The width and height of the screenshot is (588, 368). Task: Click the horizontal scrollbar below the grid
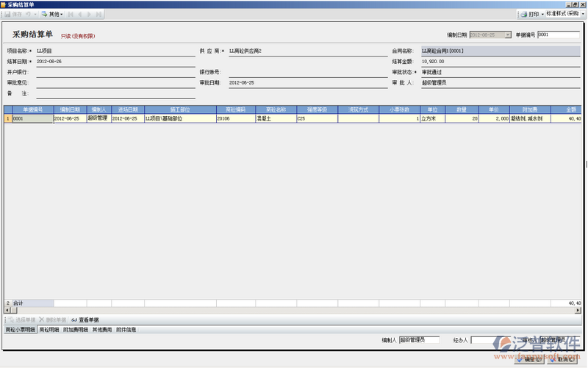294,311
